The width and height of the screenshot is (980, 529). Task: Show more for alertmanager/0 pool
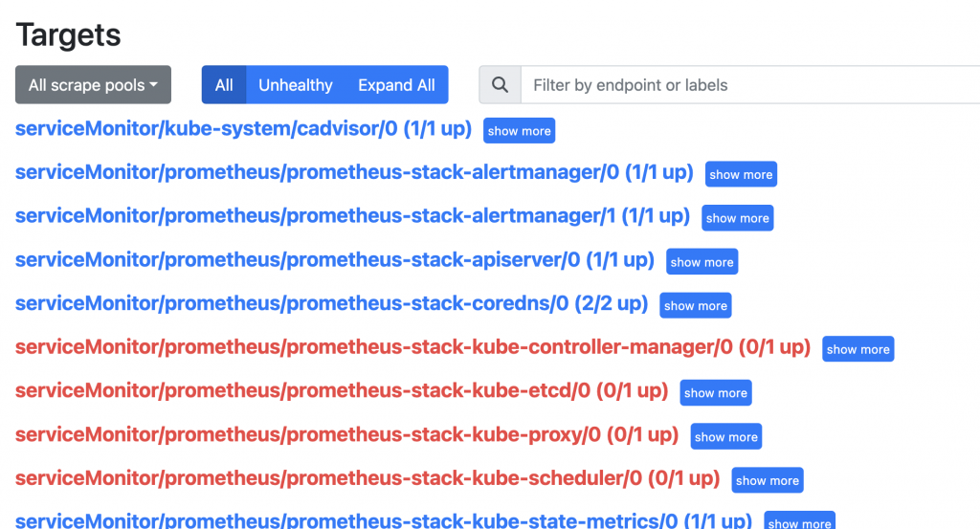[x=742, y=174]
